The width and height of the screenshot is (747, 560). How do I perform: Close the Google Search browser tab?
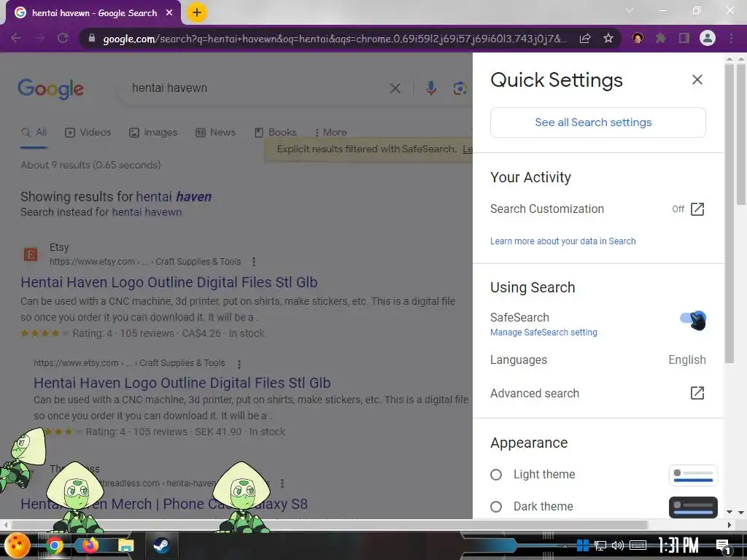point(169,13)
